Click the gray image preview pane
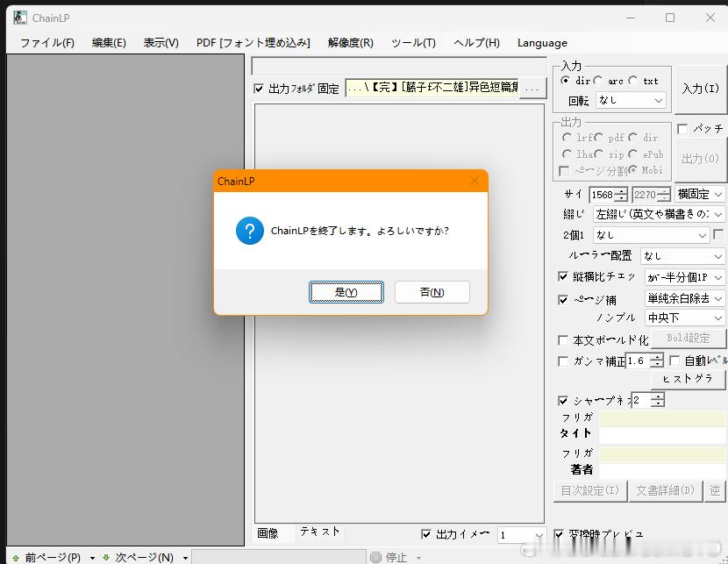Image resolution: width=728 pixels, height=564 pixels. [x=125, y=300]
